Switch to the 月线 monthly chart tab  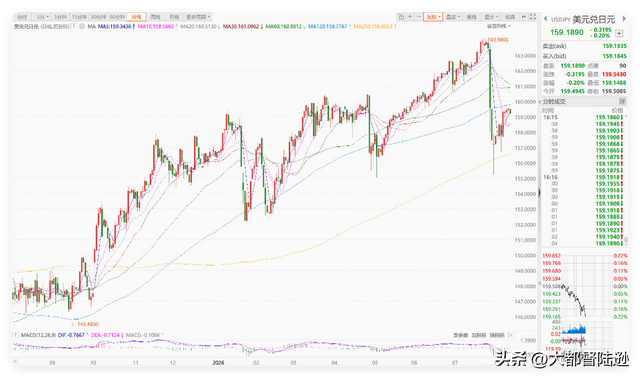[x=174, y=17]
